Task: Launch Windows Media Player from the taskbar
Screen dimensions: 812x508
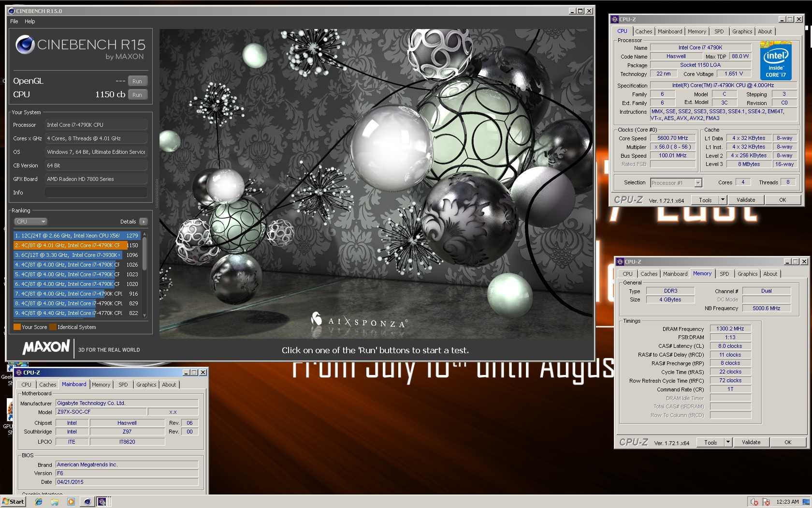Action: pyautogui.click(x=71, y=502)
